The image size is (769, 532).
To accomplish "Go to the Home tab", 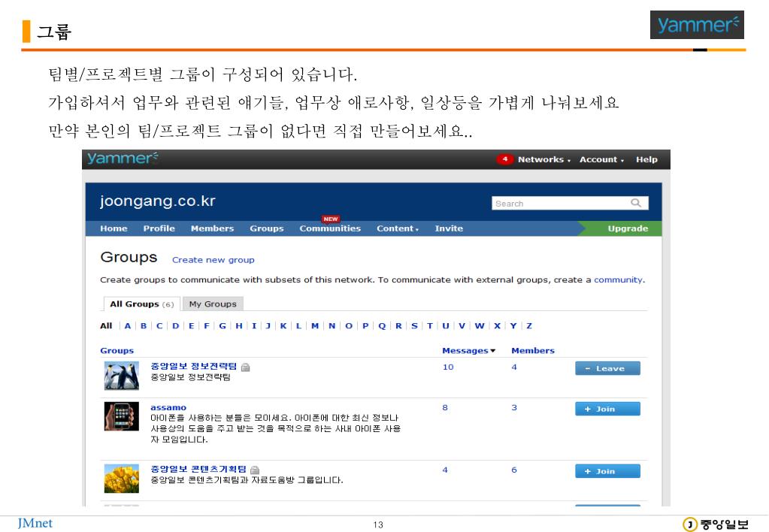I will tap(114, 228).
